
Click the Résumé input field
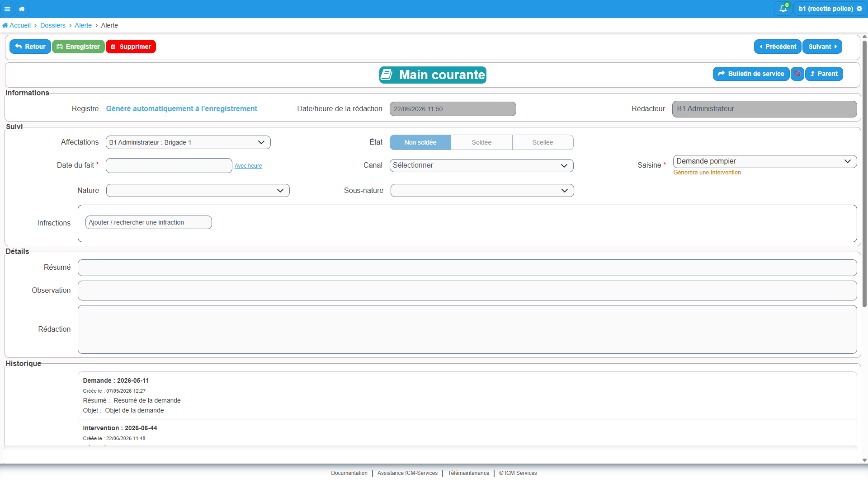[467, 267]
